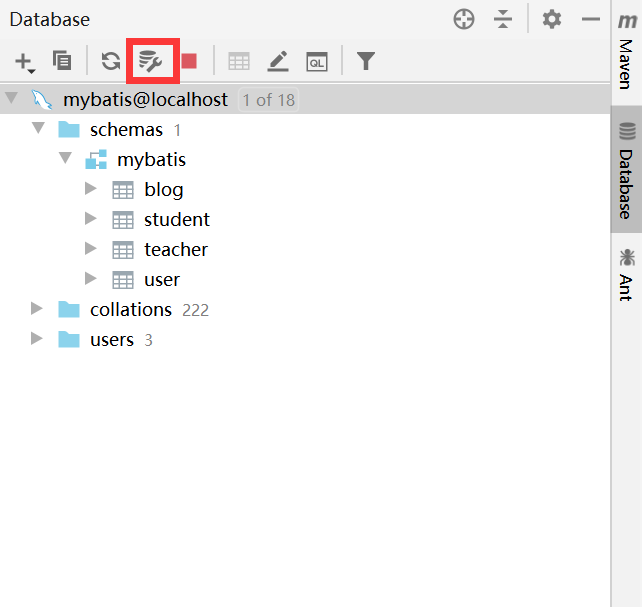This screenshot has width=642, height=607.
Task: Click the student table icon
Action: click(x=123, y=220)
